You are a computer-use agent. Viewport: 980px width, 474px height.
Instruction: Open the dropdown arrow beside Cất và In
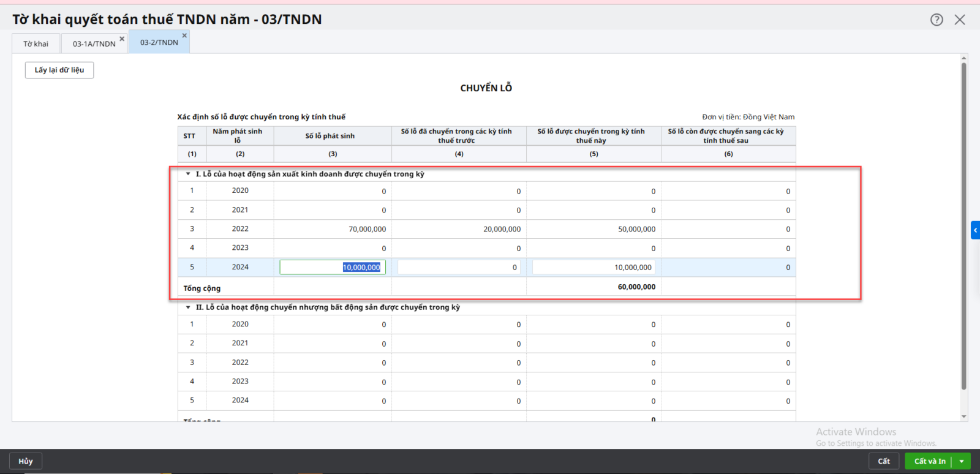(x=962, y=461)
